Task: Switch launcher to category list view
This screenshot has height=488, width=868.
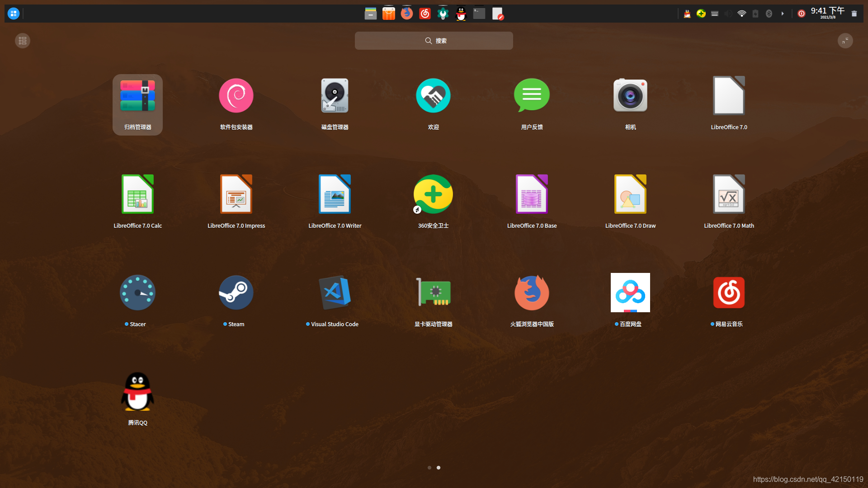Action: (x=23, y=41)
